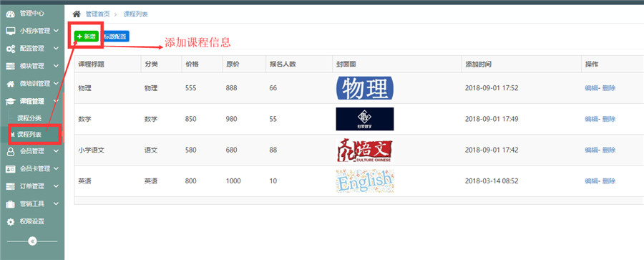Click the date 2018-03-14 08:52
This screenshot has height=260, width=644.
coord(492,181)
